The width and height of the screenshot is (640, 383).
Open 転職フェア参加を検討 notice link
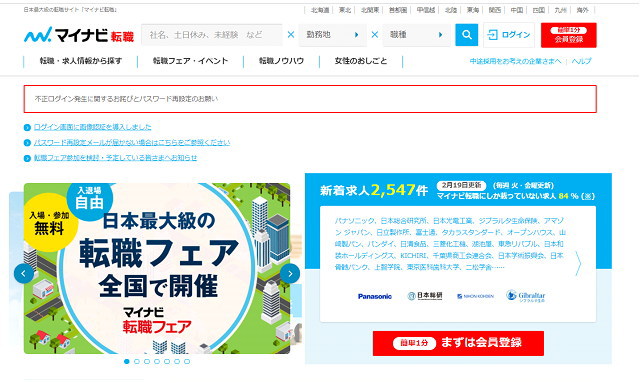116,158
